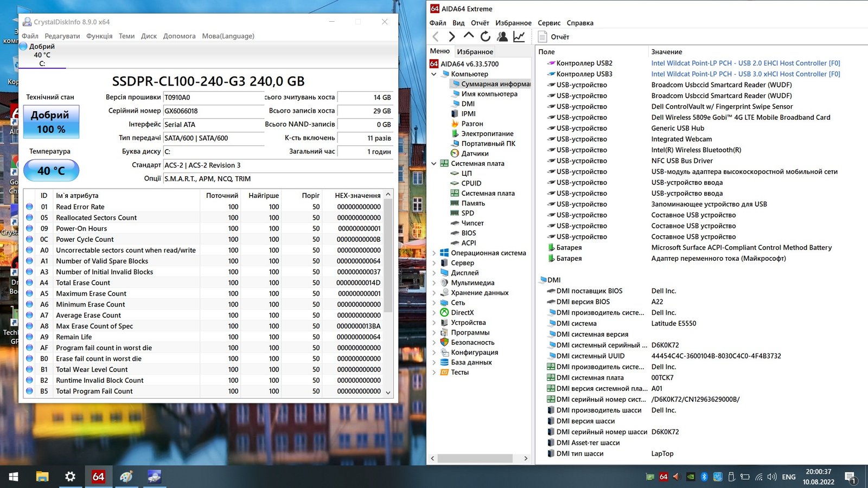Switch to the Избранное tab
The height and width of the screenshot is (488, 868).
point(475,52)
